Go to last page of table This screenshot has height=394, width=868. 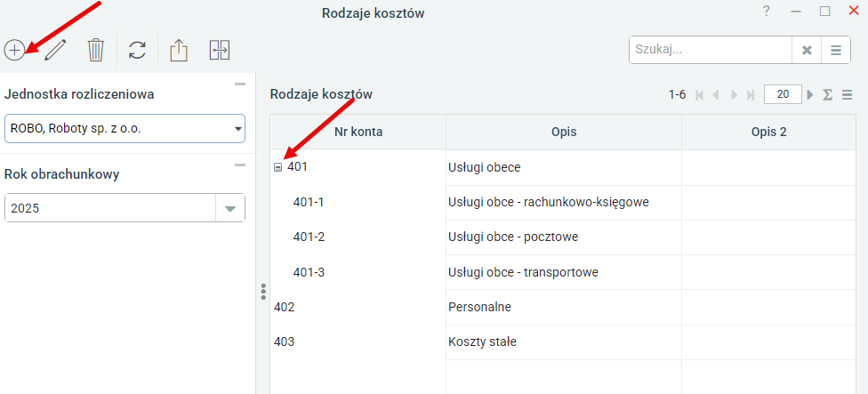[x=751, y=94]
